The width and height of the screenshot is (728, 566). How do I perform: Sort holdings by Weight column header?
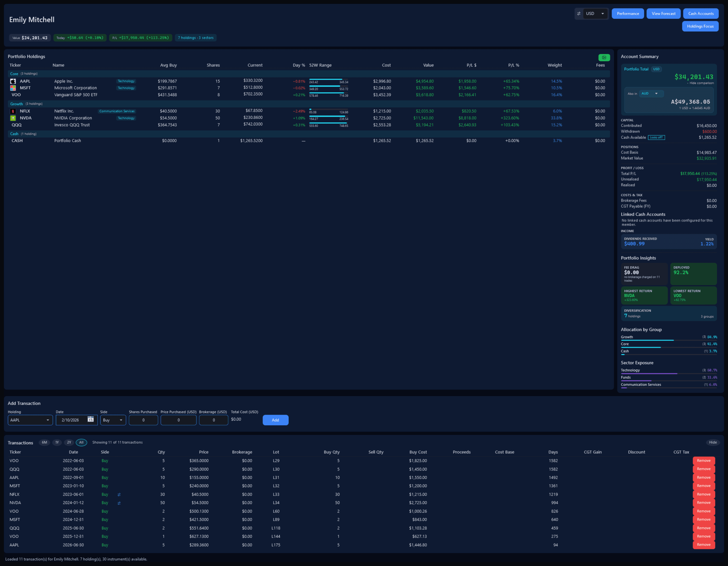555,65
